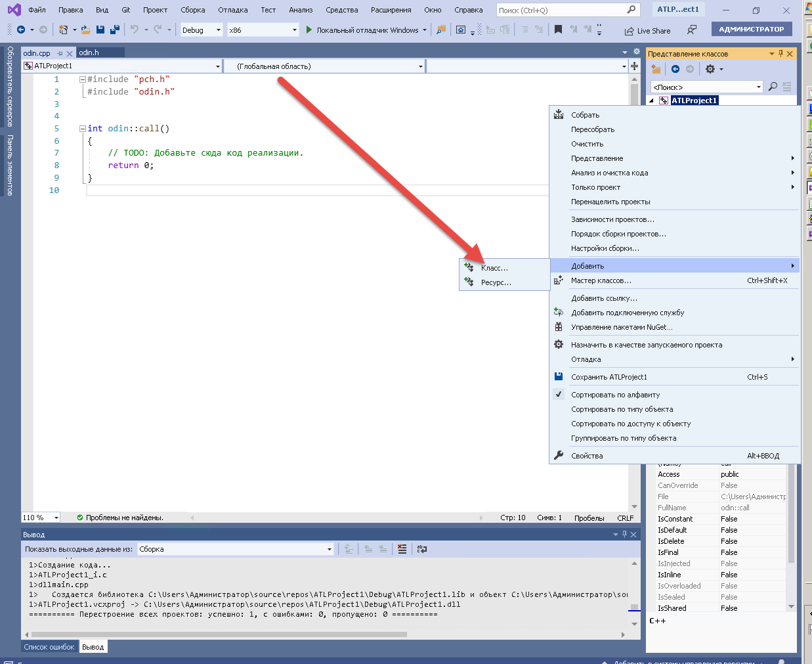Open the x86 platform dropdown
Image resolution: width=812 pixels, height=664 pixels.
point(263,30)
